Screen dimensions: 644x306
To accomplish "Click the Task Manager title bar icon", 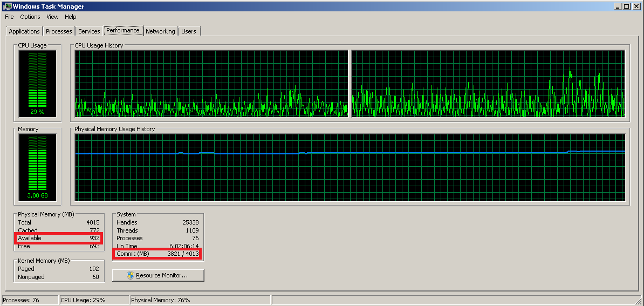I will tap(6, 6).
